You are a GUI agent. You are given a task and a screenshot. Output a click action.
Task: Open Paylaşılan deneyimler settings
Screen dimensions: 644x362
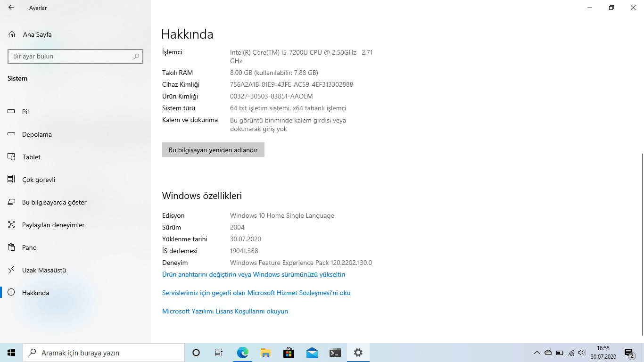coord(75,225)
